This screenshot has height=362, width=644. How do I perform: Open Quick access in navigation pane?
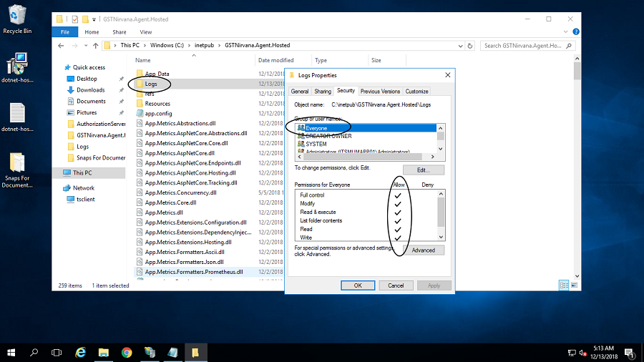click(89, 67)
